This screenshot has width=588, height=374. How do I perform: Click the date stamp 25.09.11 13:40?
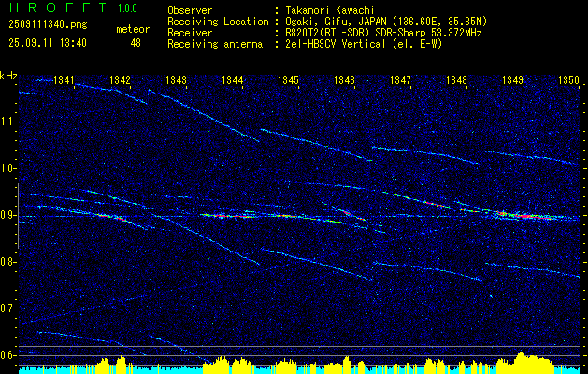coord(48,43)
